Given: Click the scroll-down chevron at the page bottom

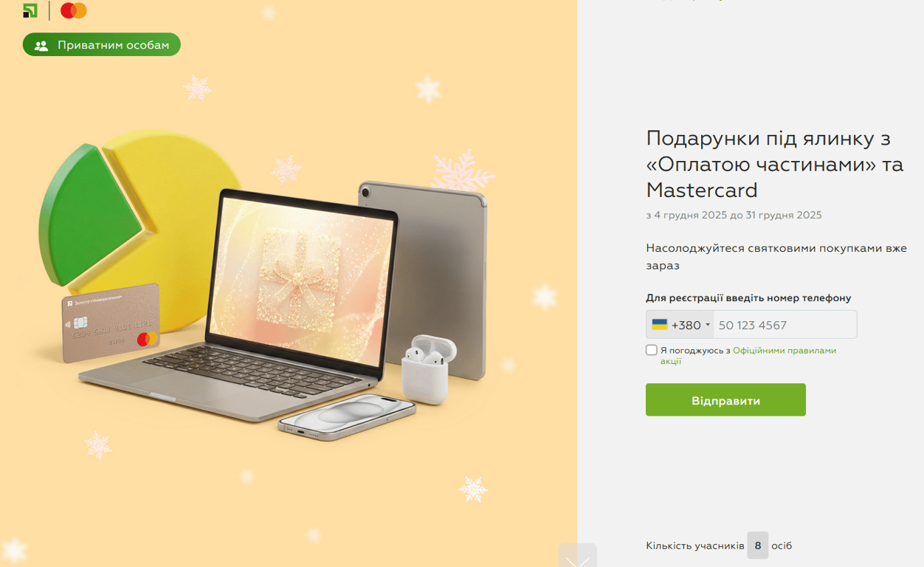Looking at the screenshot, I should tap(577, 557).
